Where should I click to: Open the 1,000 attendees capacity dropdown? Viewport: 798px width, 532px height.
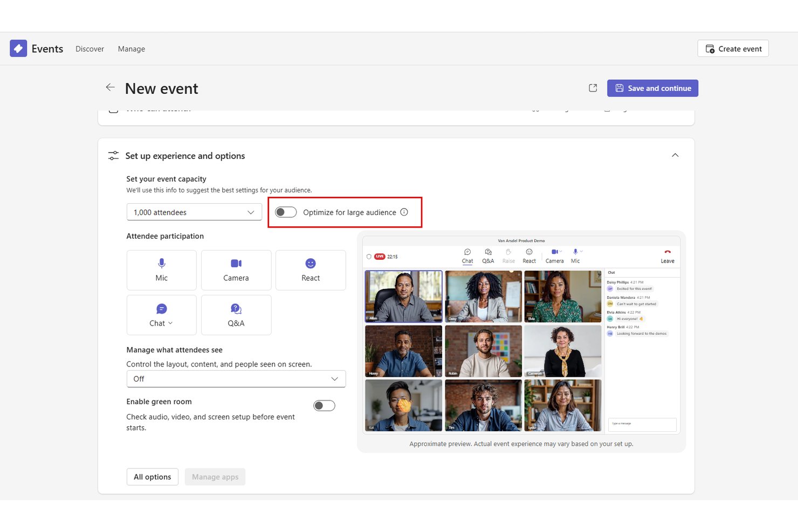[x=194, y=212]
